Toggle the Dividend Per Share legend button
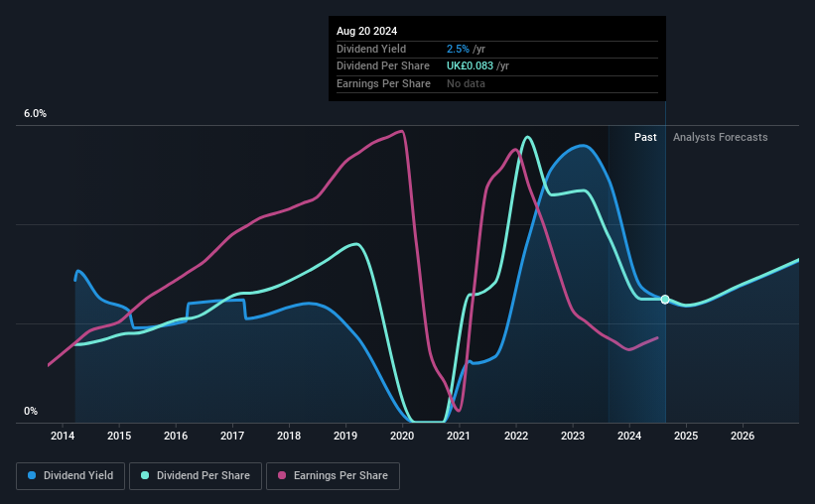Viewport: 815px width, 504px height. 196,476
